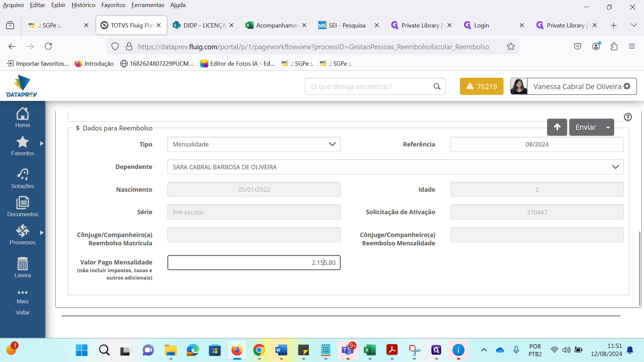
Task: Open the Arquivo menu
Action: tap(13, 5)
